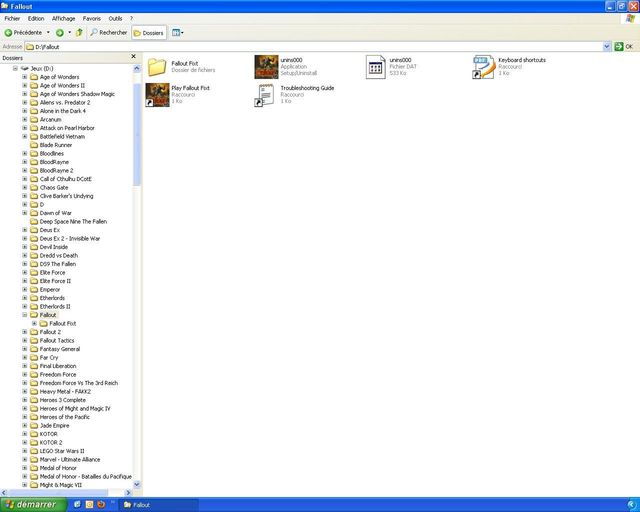The image size is (640, 512).
Task: Launch the Firefox quick launch icon
Action: point(101,505)
